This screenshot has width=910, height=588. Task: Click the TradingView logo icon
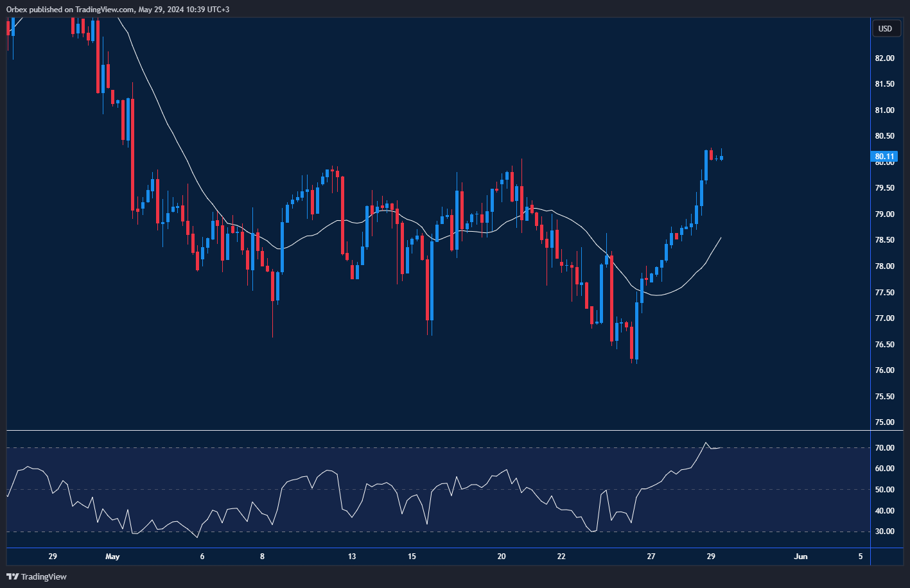12,576
